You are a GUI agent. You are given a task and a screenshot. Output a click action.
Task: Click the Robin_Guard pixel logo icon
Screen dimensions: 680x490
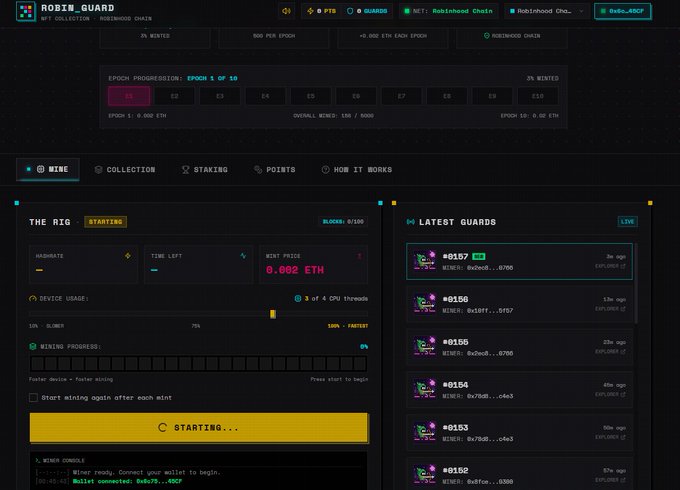26,11
